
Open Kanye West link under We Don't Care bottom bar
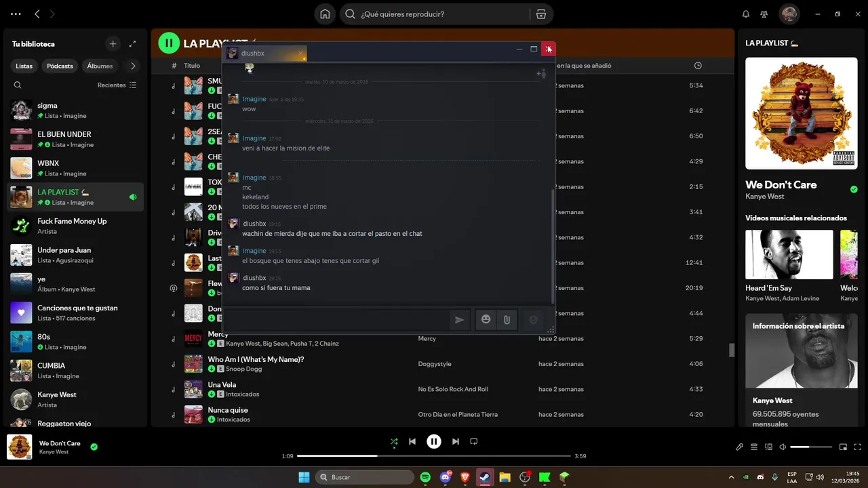[54, 452]
